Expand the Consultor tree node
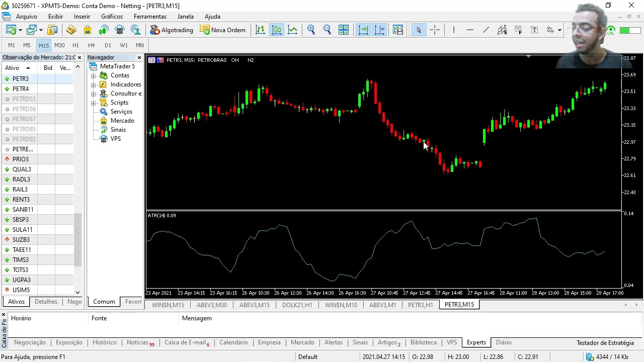Screen dimensions: 644x362 click(x=93, y=94)
